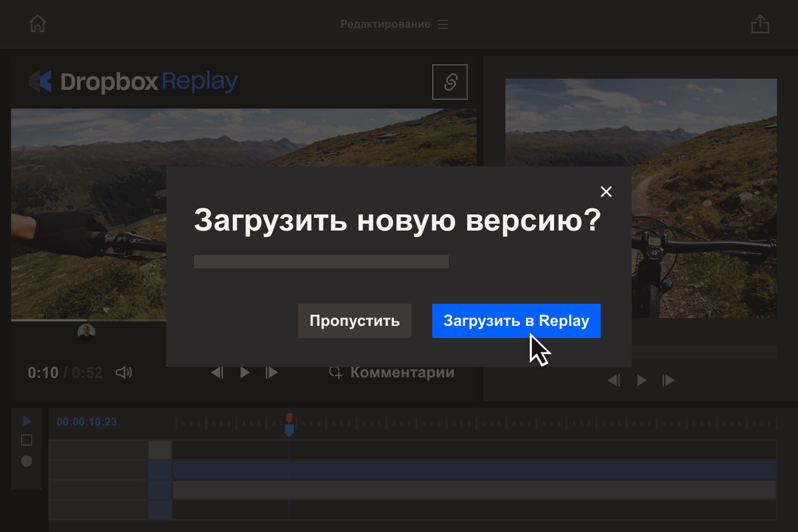
Task: Step forward one frame in right preview
Action: pyautogui.click(x=668, y=380)
